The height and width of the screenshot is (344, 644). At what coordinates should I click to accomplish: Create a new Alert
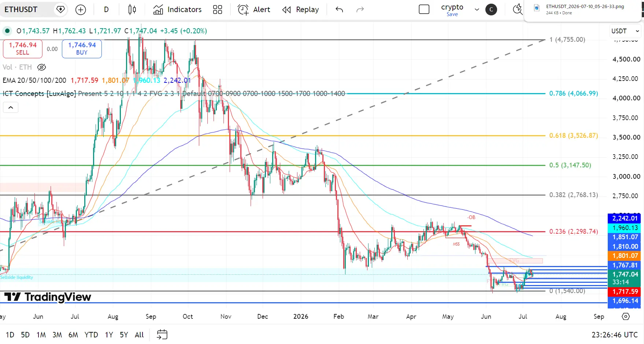point(254,10)
